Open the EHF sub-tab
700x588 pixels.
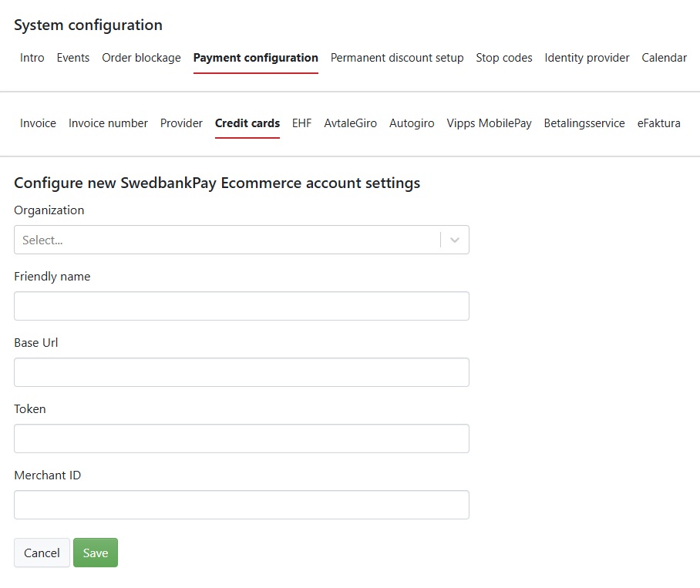coord(301,123)
